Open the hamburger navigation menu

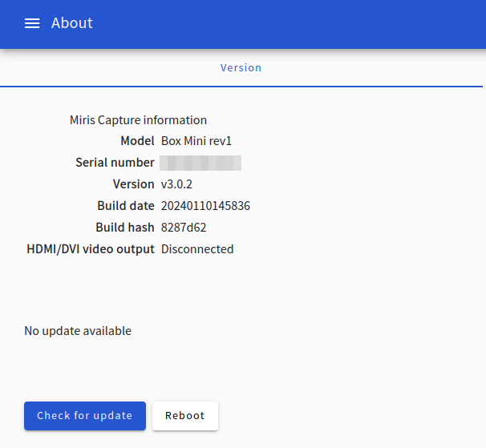pyautogui.click(x=32, y=23)
